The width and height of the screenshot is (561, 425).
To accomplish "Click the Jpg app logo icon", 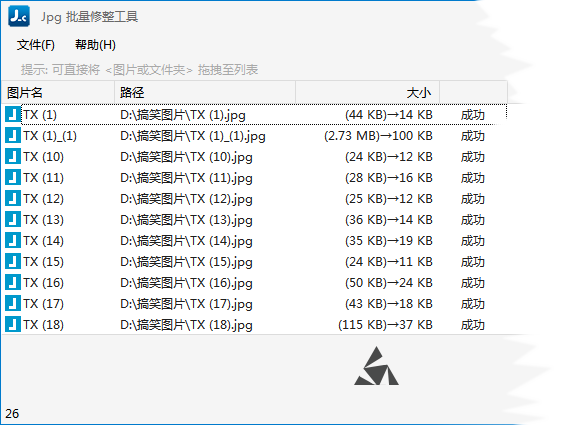I will tap(19, 16).
